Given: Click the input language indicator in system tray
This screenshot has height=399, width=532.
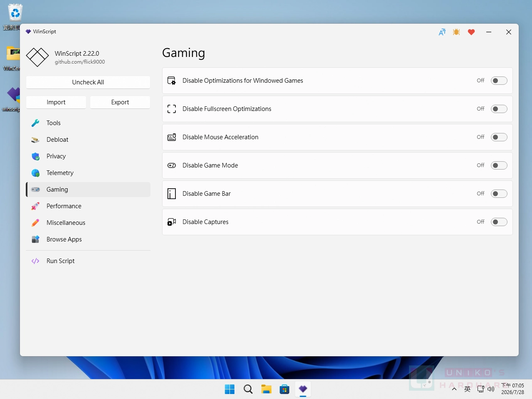Looking at the screenshot, I should pos(468,389).
